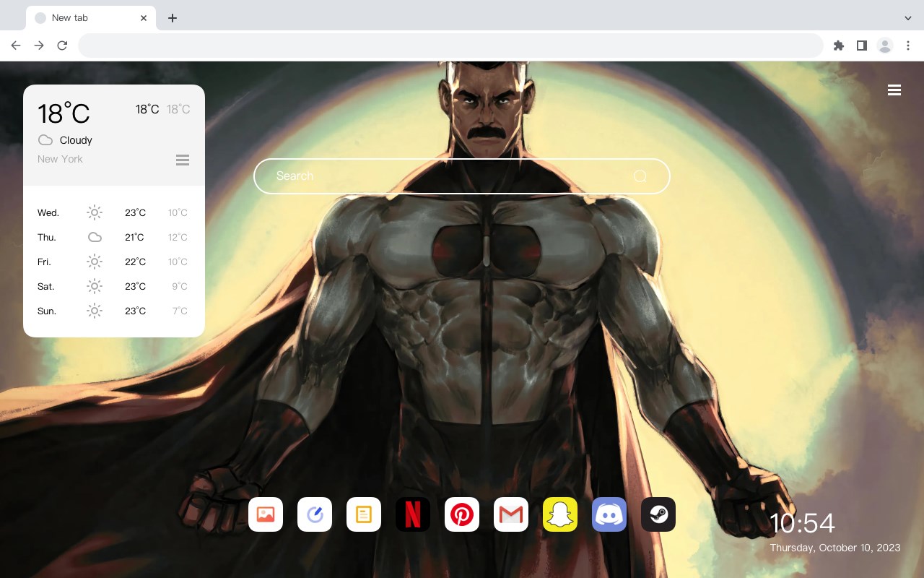Open the Chrome profile avatar

(885, 46)
